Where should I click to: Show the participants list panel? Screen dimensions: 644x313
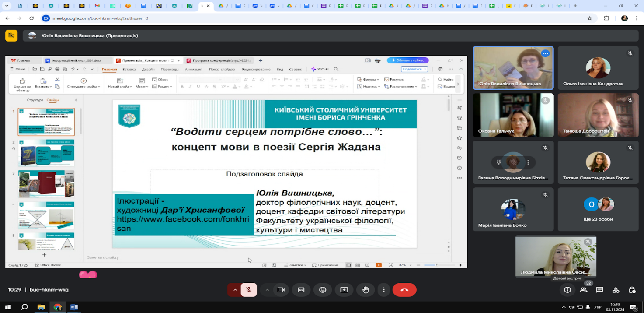coord(583,290)
